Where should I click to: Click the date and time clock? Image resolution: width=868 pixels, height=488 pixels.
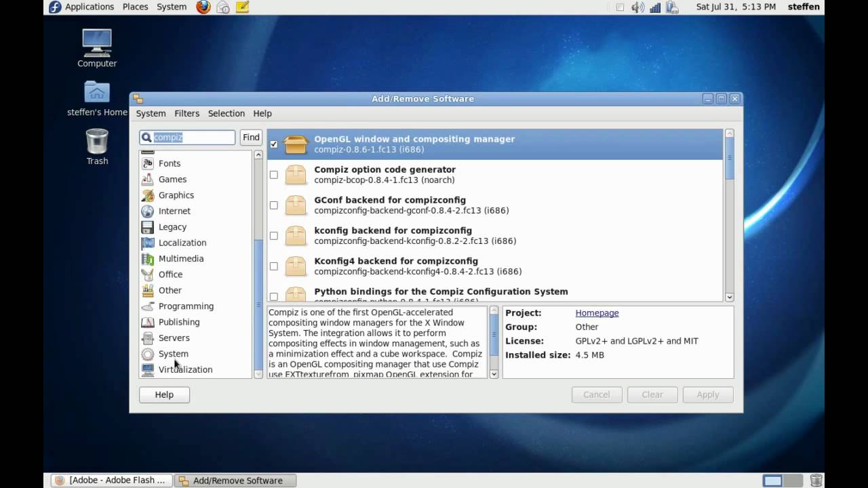(x=736, y=7)
